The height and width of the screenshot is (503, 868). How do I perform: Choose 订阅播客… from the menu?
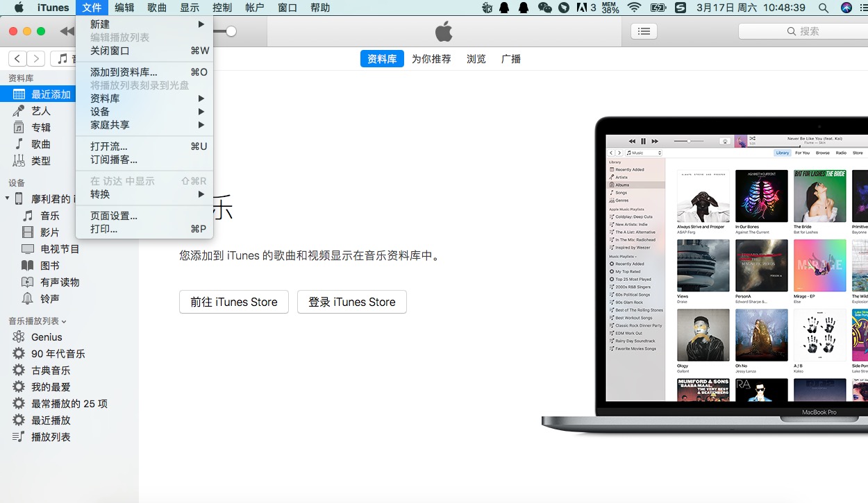(144, 160)
